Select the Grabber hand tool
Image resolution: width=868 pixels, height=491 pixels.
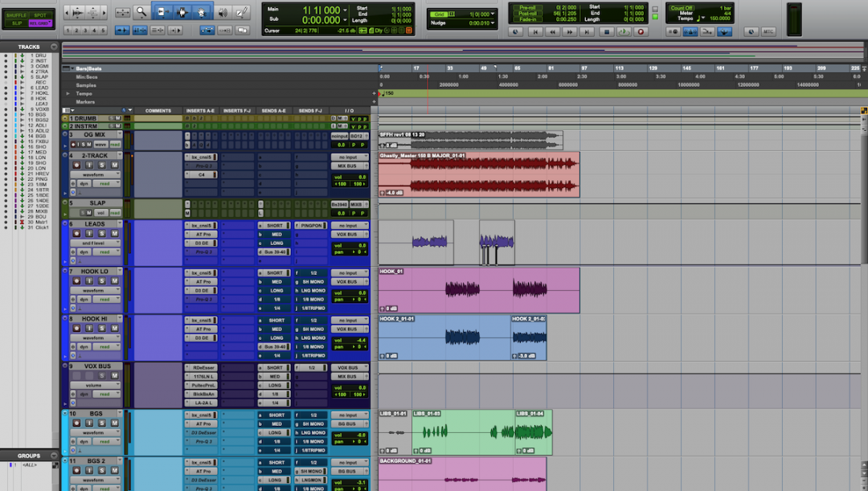pos(202,12)
